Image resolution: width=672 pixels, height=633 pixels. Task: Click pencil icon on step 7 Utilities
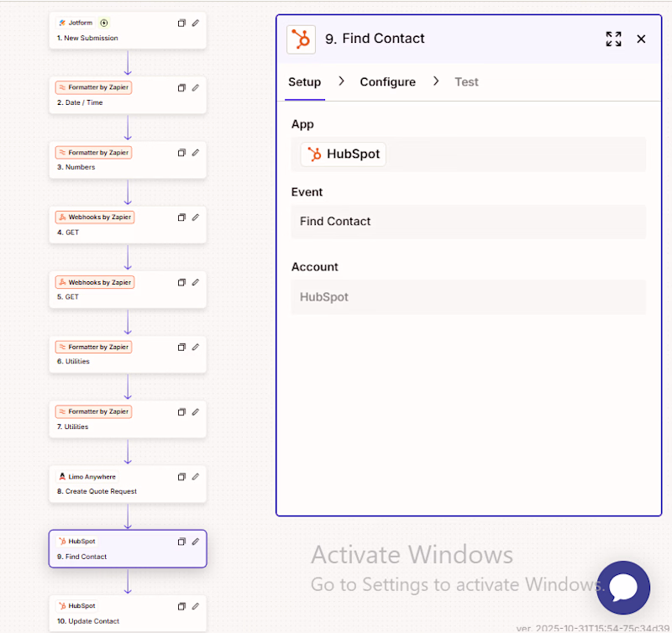pyautogui.click(x=196, y=412)
